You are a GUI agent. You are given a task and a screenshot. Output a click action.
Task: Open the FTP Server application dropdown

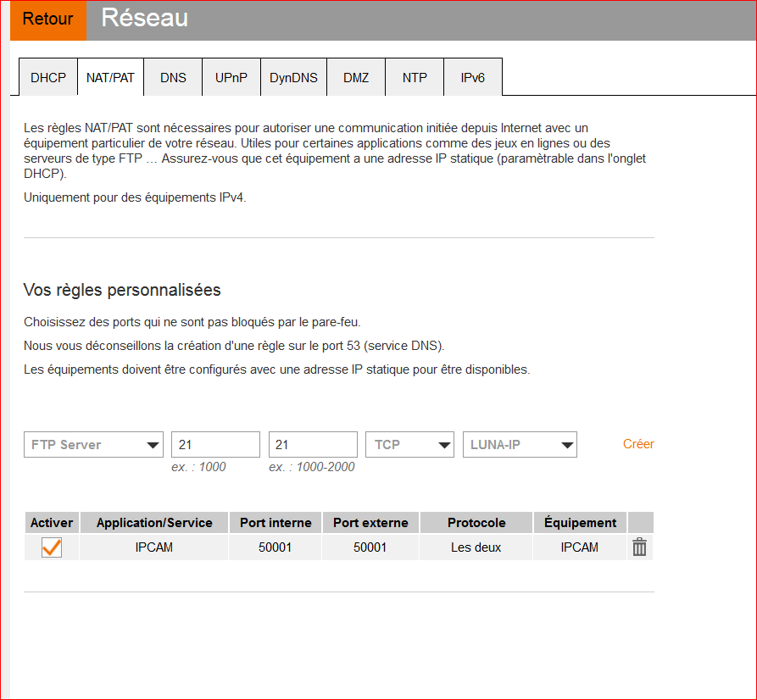[93, 445]
